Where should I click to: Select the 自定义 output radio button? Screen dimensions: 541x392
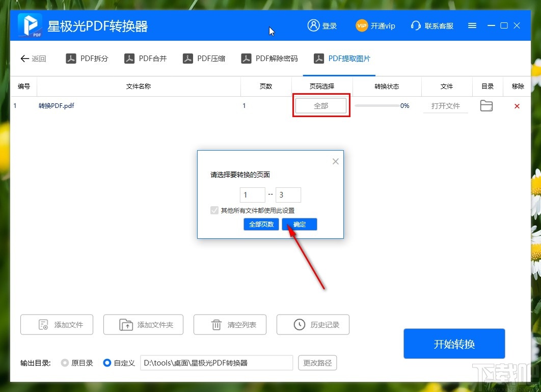coord(107,363)
